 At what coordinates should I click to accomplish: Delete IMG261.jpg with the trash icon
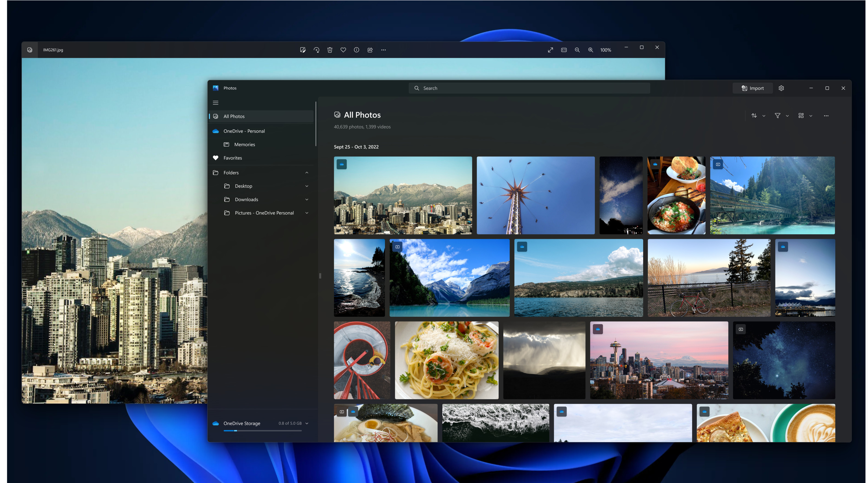click(x=329, y=50)
